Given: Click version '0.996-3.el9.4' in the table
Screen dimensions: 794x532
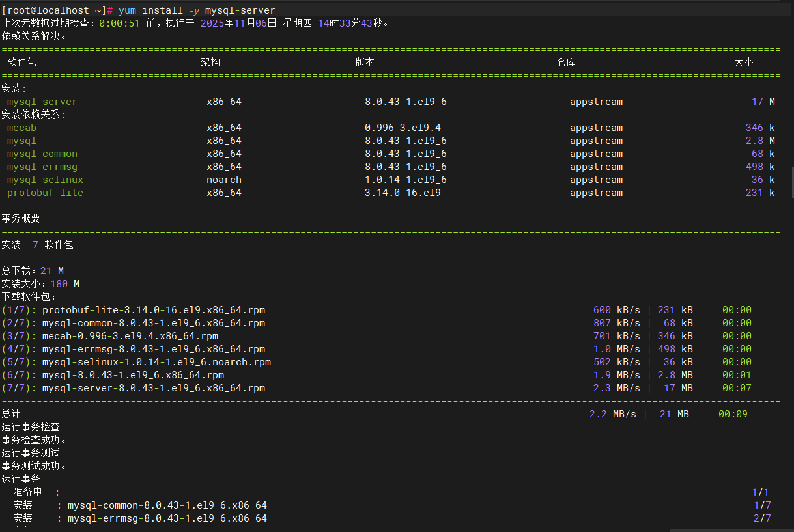Looking at the screenshot, I should pos(403,128).
